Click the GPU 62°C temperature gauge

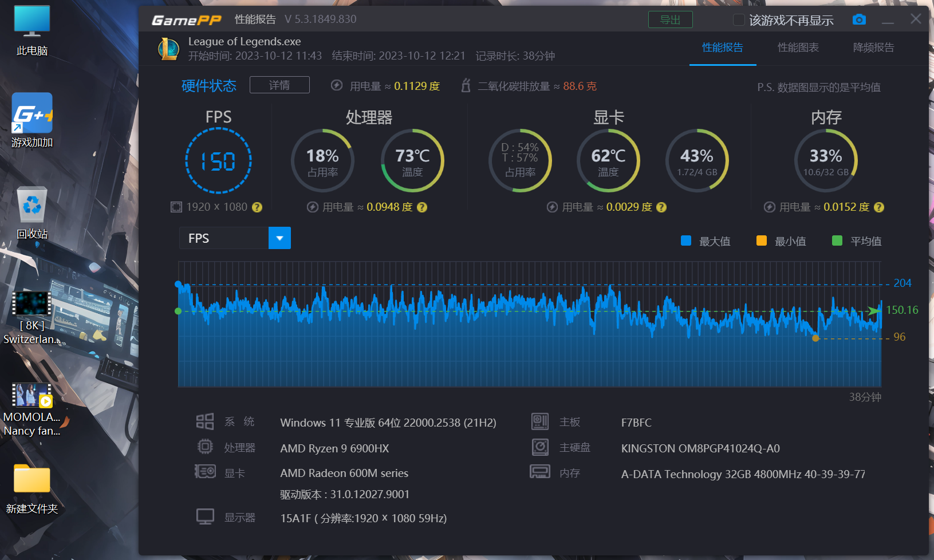pyautogui.click(x=608, y=161)
